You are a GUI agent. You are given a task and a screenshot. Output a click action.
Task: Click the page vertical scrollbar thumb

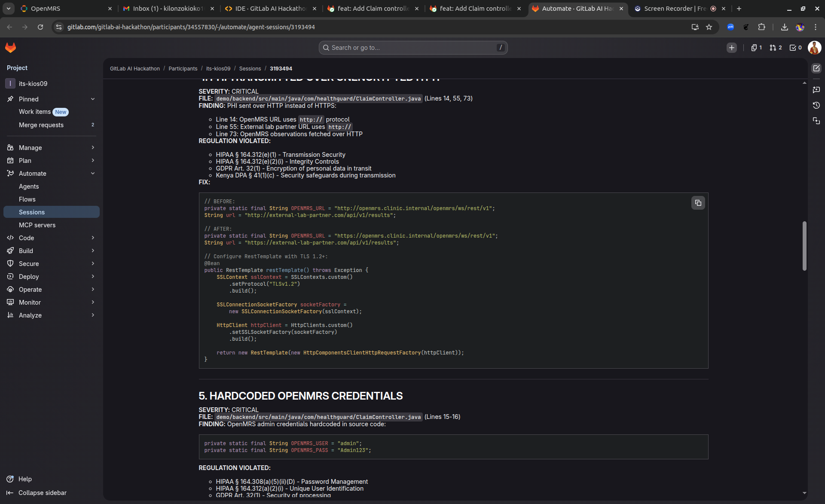804,246
